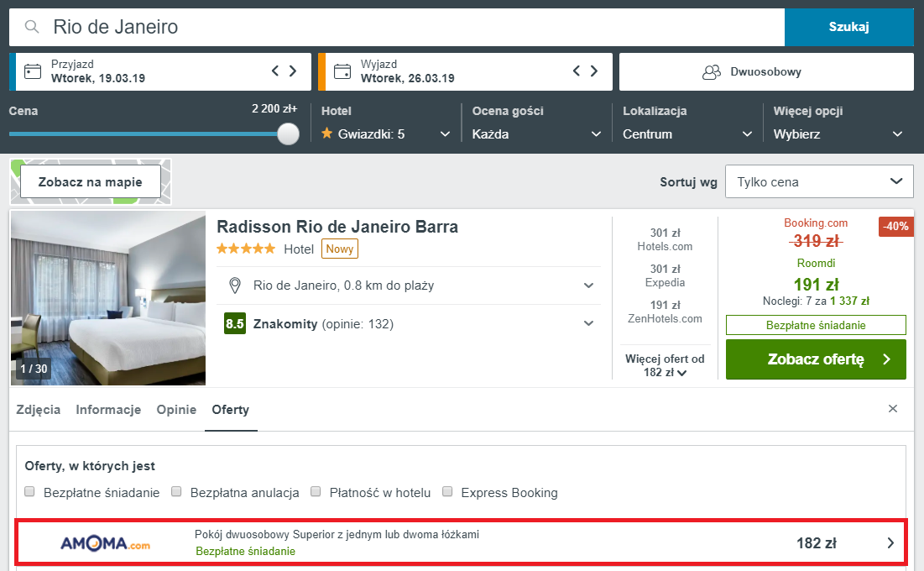
Task: Expand the location details row
Action: [x=409, y=285]
